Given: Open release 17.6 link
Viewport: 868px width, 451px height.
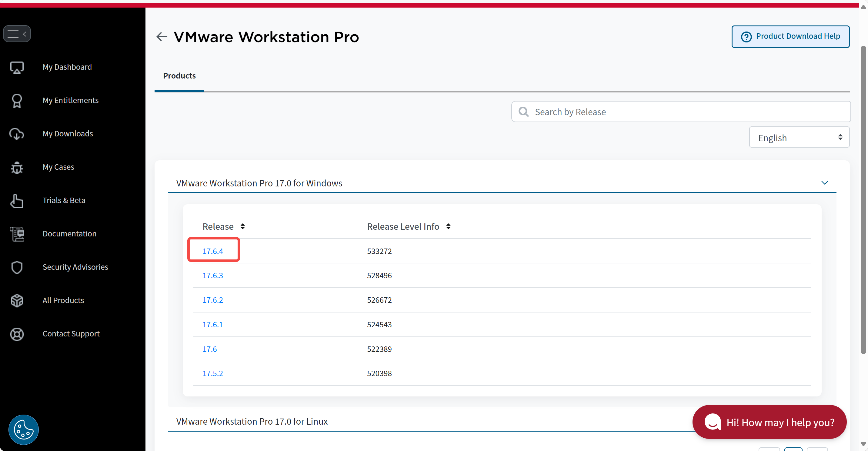Looking at the screenshot, I should coord(210,349).
